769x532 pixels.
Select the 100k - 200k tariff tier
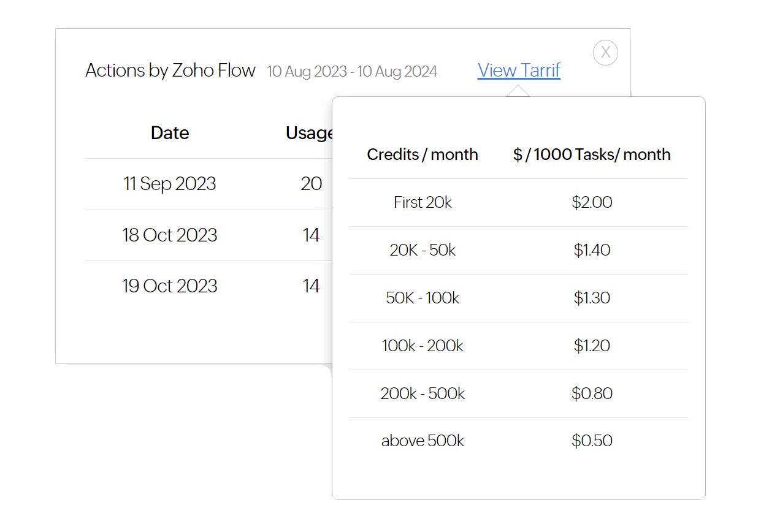(423, 346)
